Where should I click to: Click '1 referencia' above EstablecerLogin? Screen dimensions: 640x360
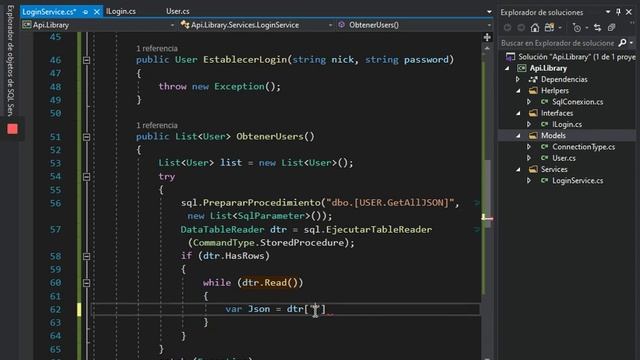tap(157, 48)
